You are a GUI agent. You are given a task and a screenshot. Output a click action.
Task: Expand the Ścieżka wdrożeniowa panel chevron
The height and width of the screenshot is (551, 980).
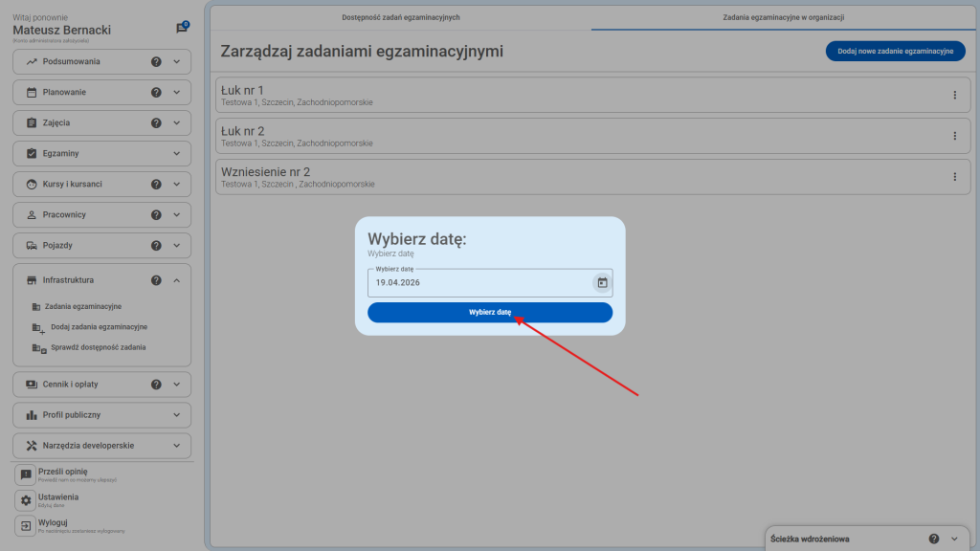[x=956, y=539]
